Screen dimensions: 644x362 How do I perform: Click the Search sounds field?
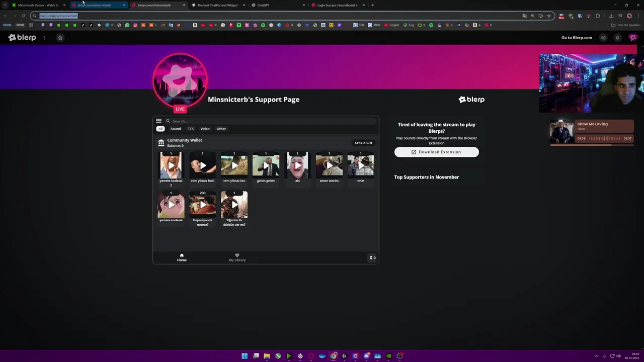[x=272, y=121]
